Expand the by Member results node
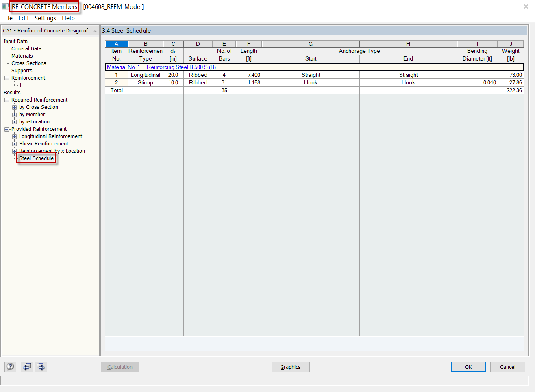 click(14, 114)
